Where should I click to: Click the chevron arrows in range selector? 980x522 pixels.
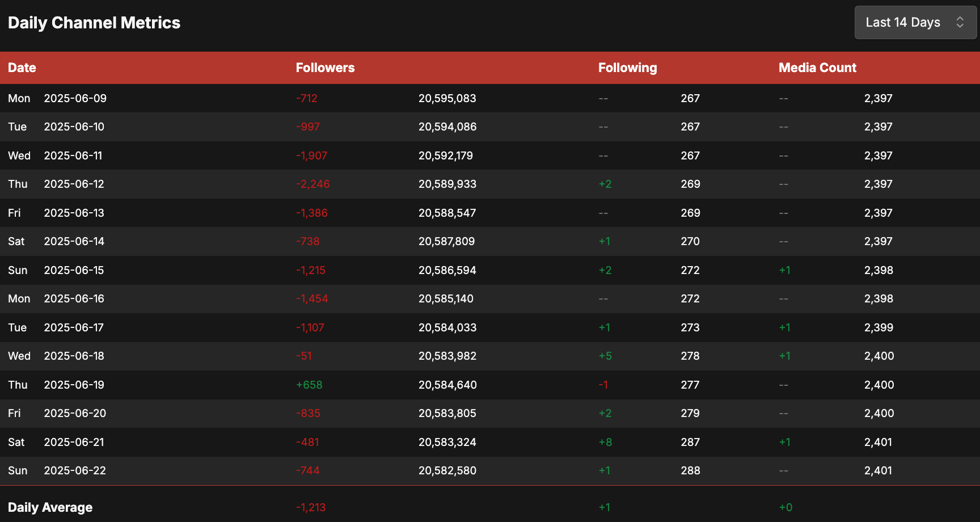[x=960, y=23]
